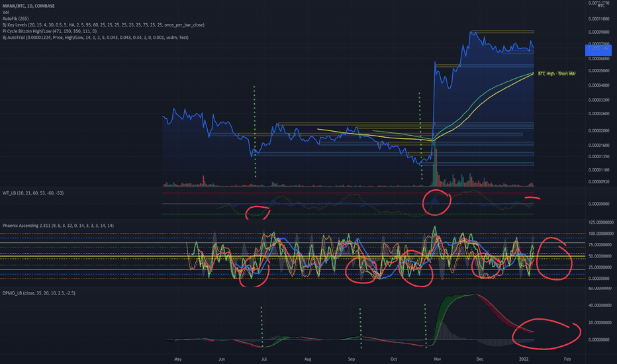This screenshot has width=617, height=364.
Task: Click the WT_LB (10, 21, 60, 53, -60, -53) label
Action: pyautogui.click(x=33, y=193)
